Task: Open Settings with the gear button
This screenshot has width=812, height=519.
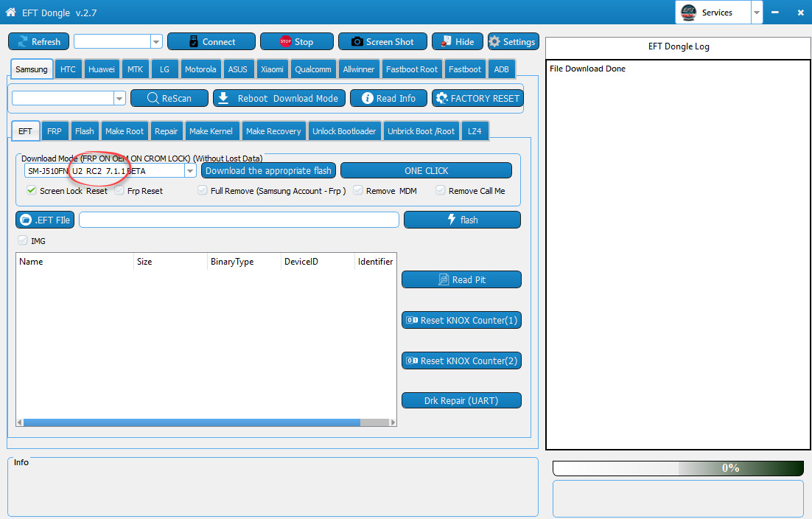Action: coord(513,41)
